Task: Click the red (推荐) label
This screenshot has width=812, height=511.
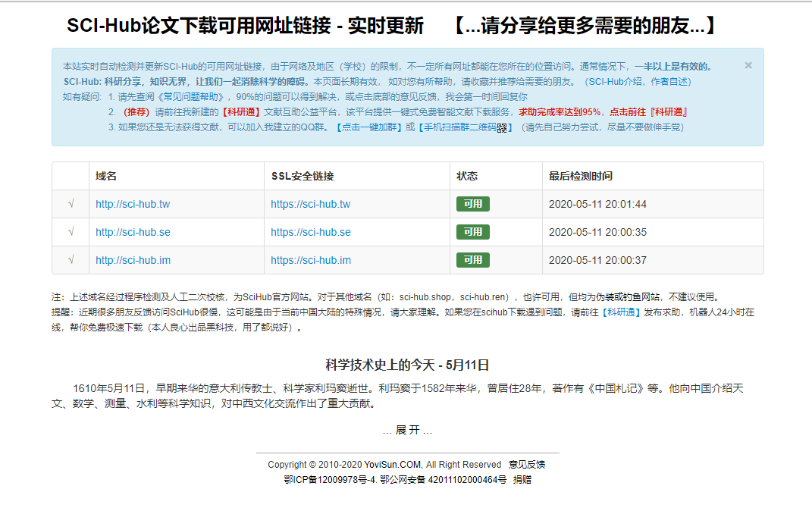Action: (136, 112)
